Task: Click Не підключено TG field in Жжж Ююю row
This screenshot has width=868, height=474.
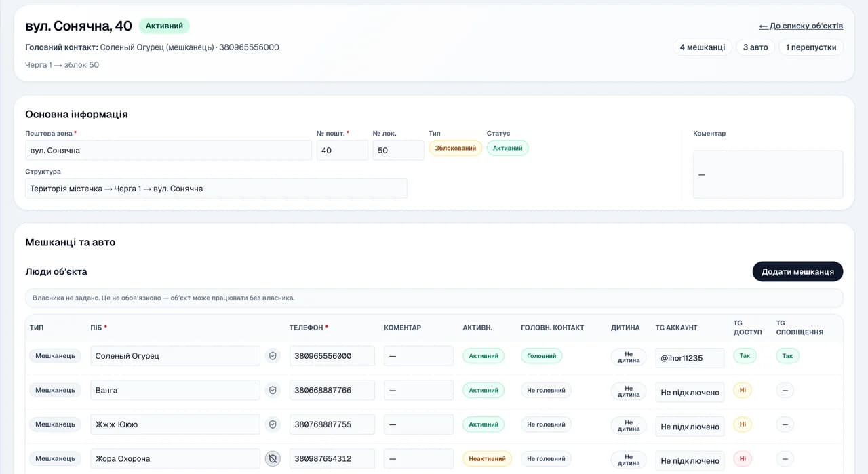Action: tap(690, 427)
